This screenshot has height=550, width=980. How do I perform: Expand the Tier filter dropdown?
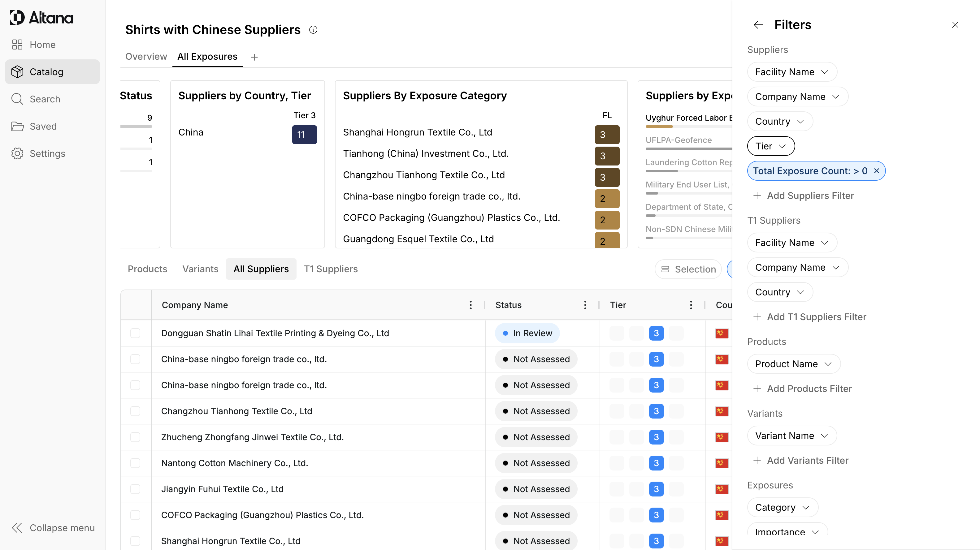coord(770,146)
